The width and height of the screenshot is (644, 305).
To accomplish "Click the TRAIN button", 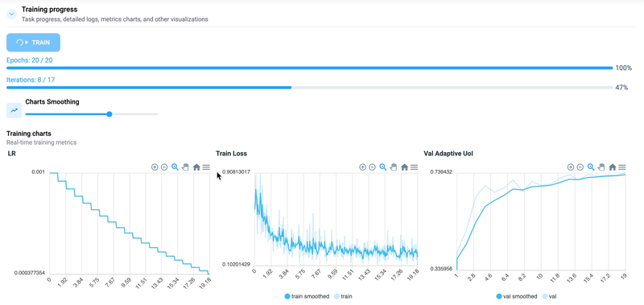I will click(x=33, y=43).
